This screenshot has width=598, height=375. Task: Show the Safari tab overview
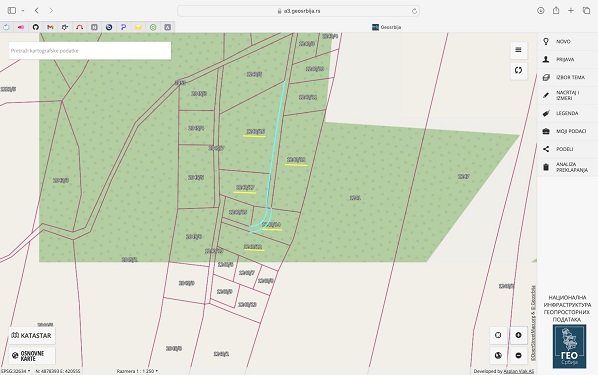point(586,11)
